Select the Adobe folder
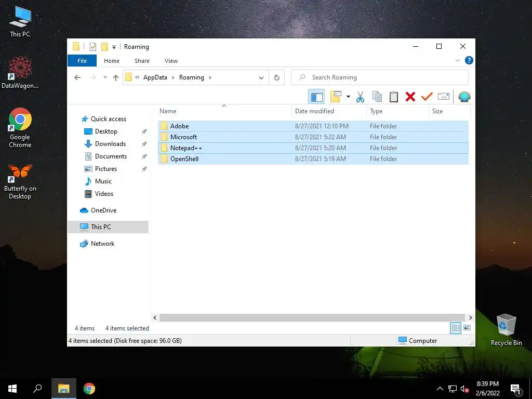The width and height of the screenshot is (532, 399). tap(313, 126)
